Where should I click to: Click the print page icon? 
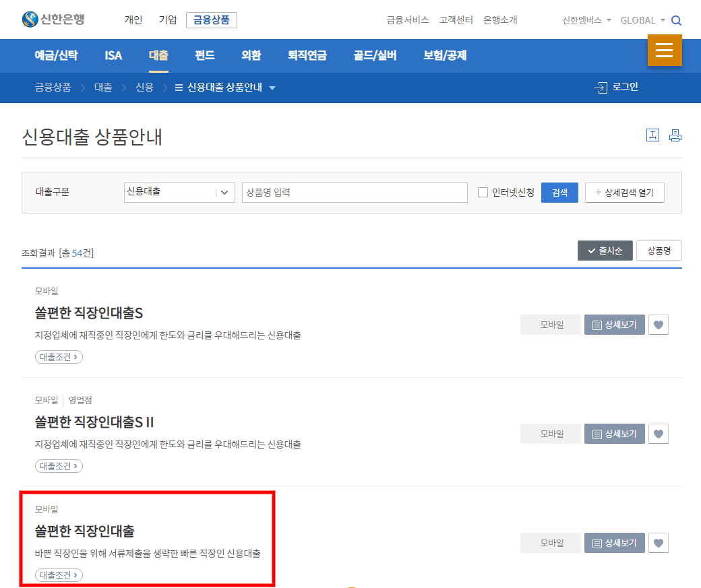(x=675, y=135)
